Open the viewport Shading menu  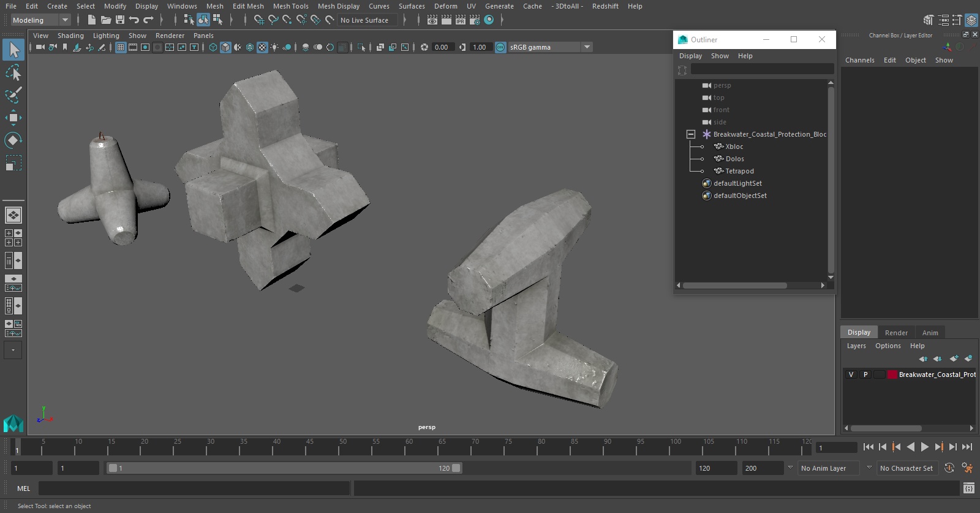point(70,36)
